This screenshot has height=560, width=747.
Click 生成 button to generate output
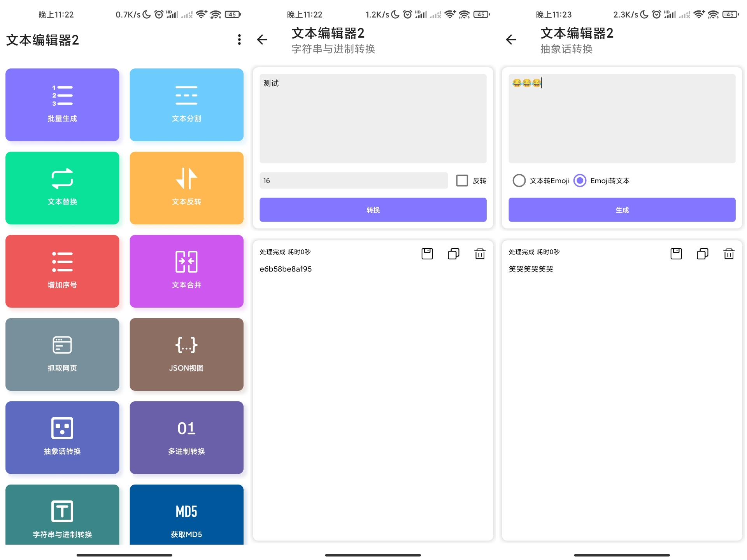point(623,211)
